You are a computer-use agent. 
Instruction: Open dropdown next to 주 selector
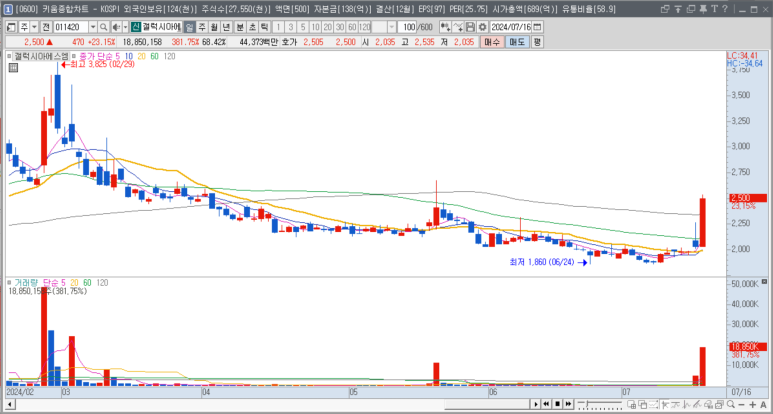pos(34,27)
